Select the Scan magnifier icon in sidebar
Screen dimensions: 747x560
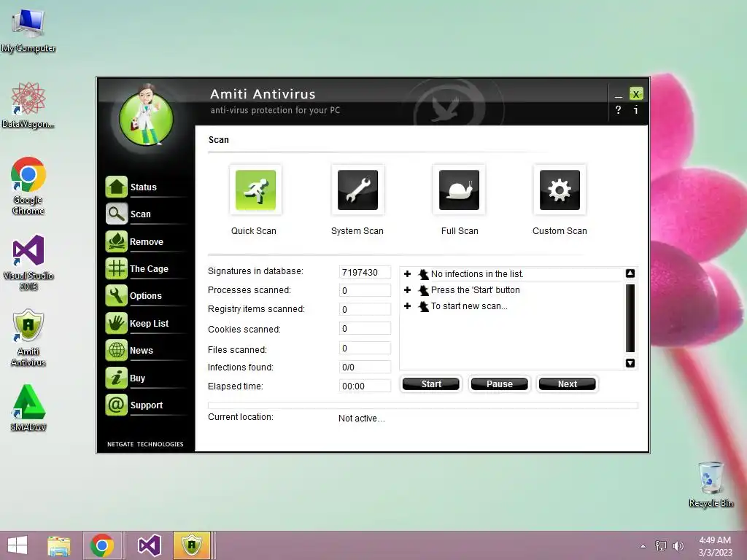tap(116, 214)
